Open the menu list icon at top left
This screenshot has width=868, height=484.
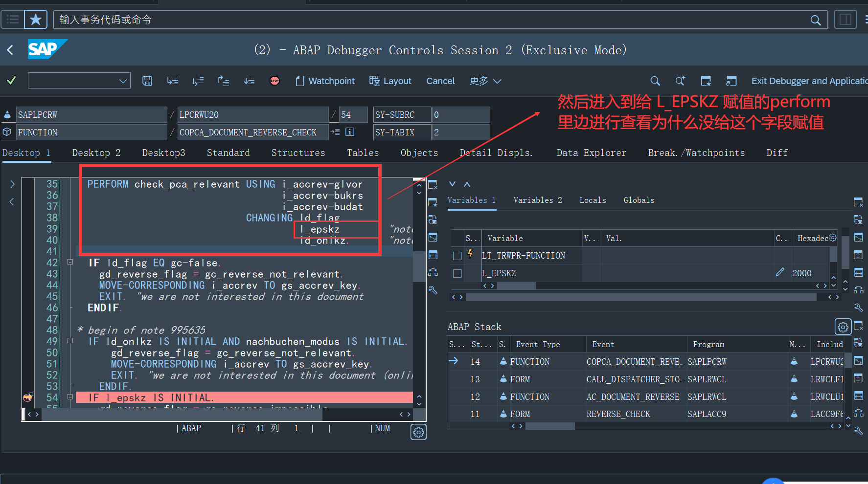click(x=13, y=20)
